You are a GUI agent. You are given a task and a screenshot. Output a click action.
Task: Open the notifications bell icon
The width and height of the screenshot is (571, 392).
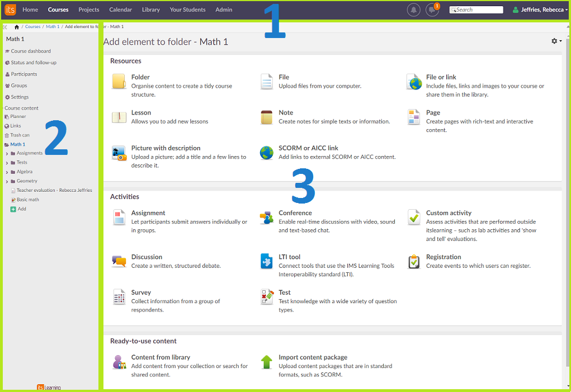[x=413, y=10]
